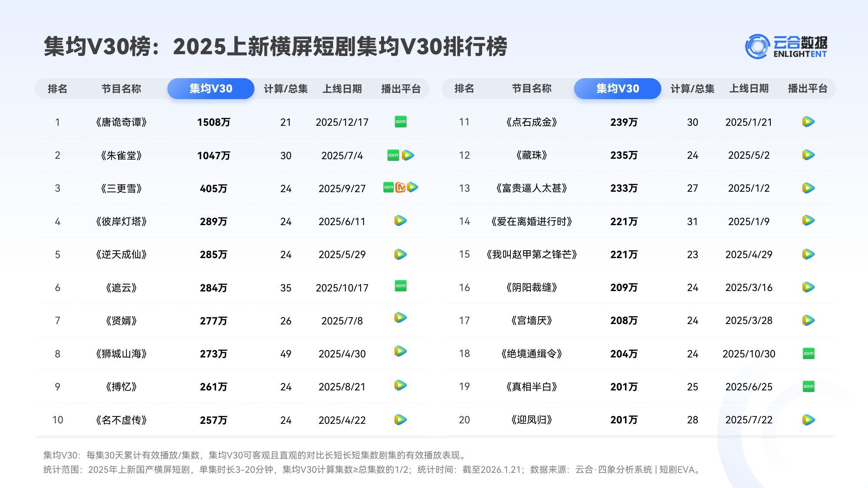868x488 pixels.
Task: Expand the 播出平台 column header on right
Action: click(x=809, y=88)
